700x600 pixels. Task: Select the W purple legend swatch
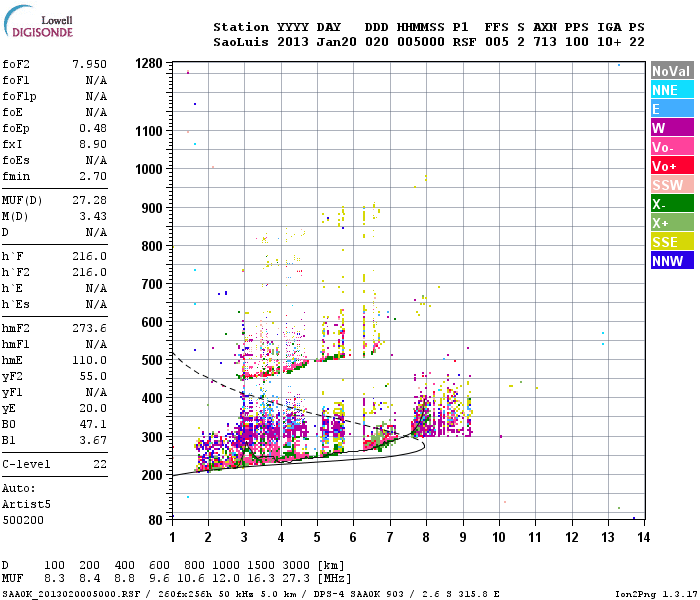(672, 128)
